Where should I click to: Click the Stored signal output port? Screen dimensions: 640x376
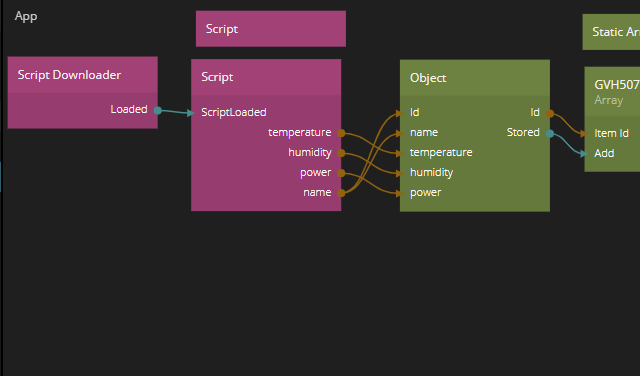coord(550,133)
